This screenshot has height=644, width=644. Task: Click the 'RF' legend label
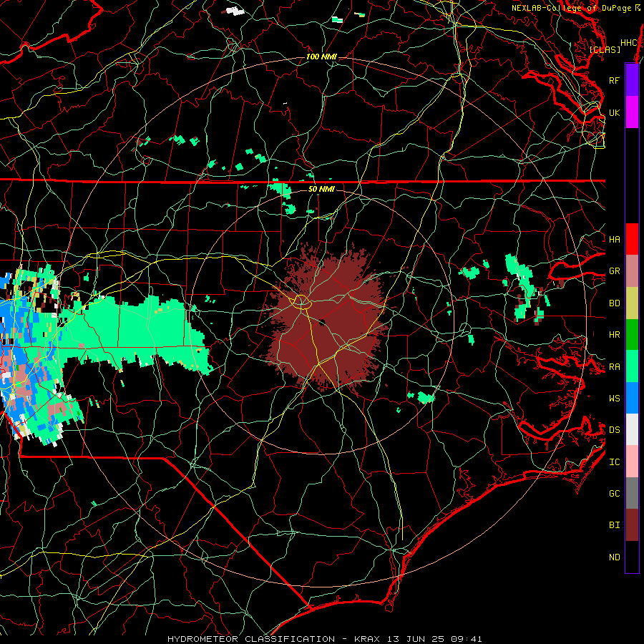coord(614,80)
